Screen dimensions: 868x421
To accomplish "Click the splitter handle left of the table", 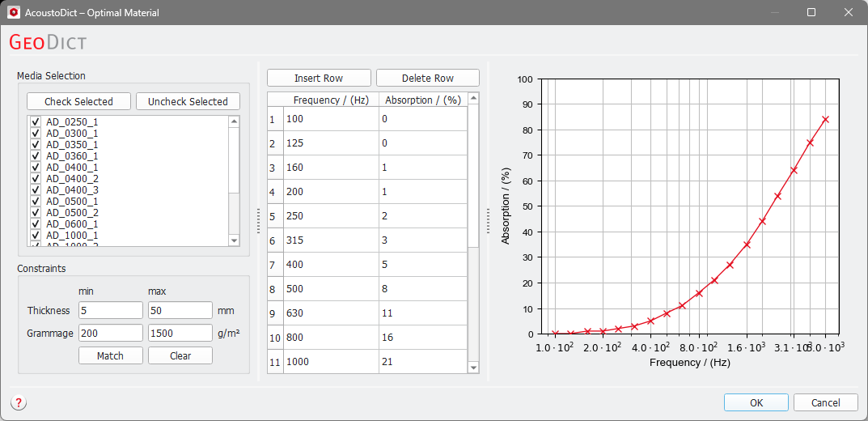I will tap(258, 221).
